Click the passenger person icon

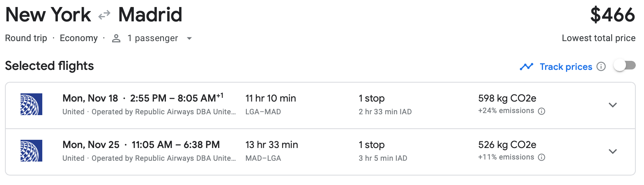click(116, 39)
